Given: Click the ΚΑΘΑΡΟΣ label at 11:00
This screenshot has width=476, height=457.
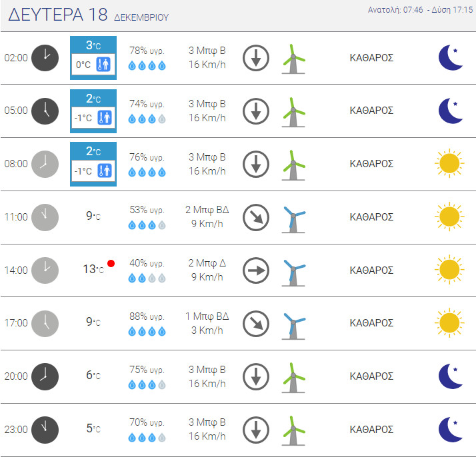Looking at the screenshot, I should point(371,217).
